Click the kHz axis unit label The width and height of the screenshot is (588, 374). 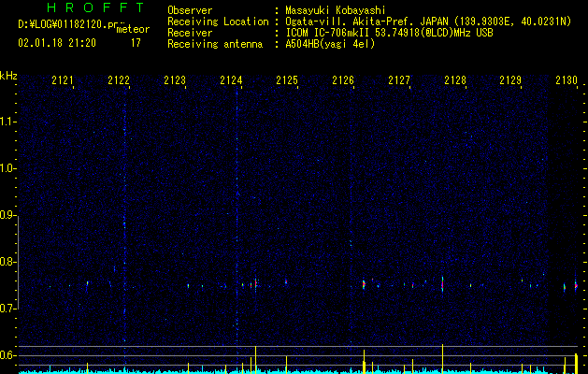[8, 76]
